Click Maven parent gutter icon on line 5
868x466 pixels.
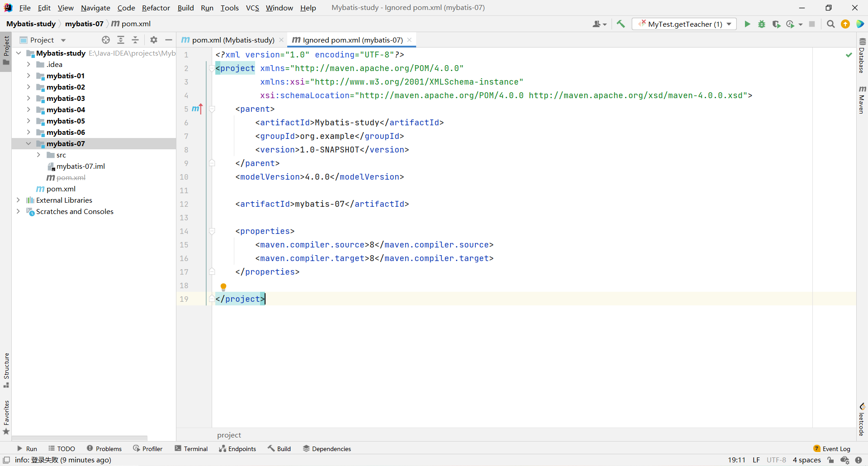coord(197,109)
